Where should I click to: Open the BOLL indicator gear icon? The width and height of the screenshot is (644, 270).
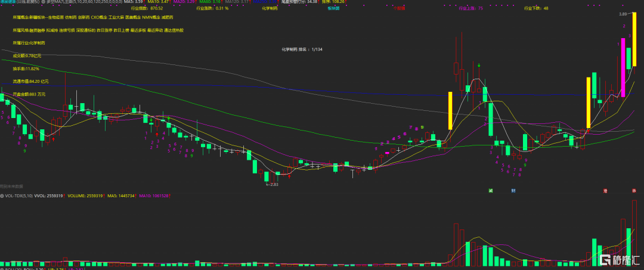coord(2,268)
